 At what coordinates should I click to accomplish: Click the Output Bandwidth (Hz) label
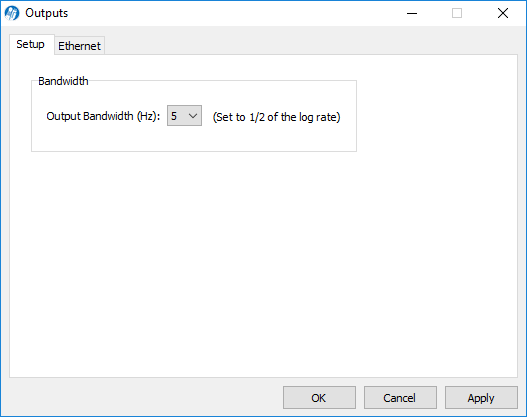[x=103, y=116]
